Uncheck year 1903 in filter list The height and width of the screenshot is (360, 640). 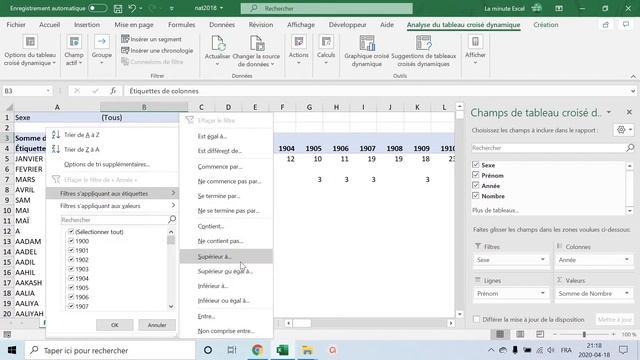(x=71, y=269)
